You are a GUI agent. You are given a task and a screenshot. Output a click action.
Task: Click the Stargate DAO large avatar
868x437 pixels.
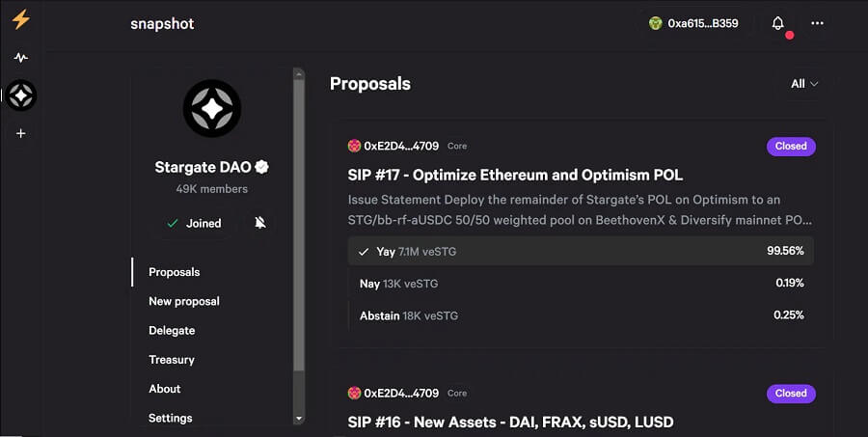[212, 109]
